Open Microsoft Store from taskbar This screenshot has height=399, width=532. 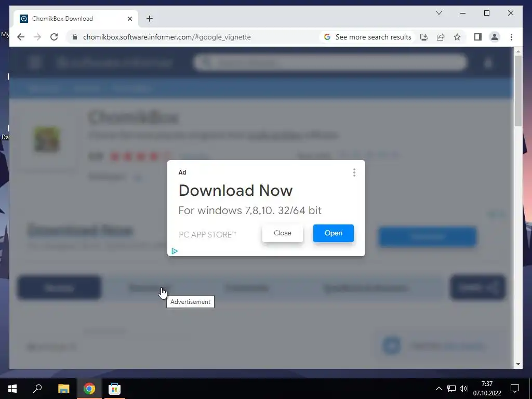114,389
